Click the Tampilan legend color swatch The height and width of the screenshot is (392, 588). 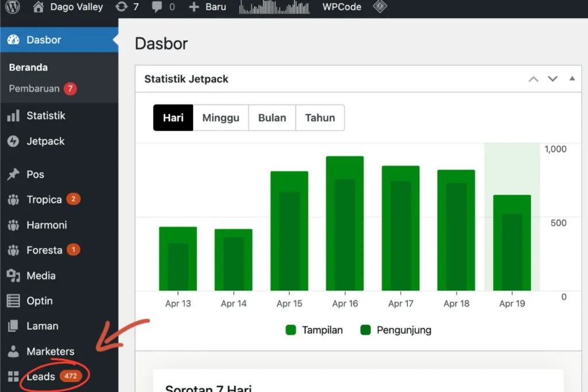click(x=291, y=330)
